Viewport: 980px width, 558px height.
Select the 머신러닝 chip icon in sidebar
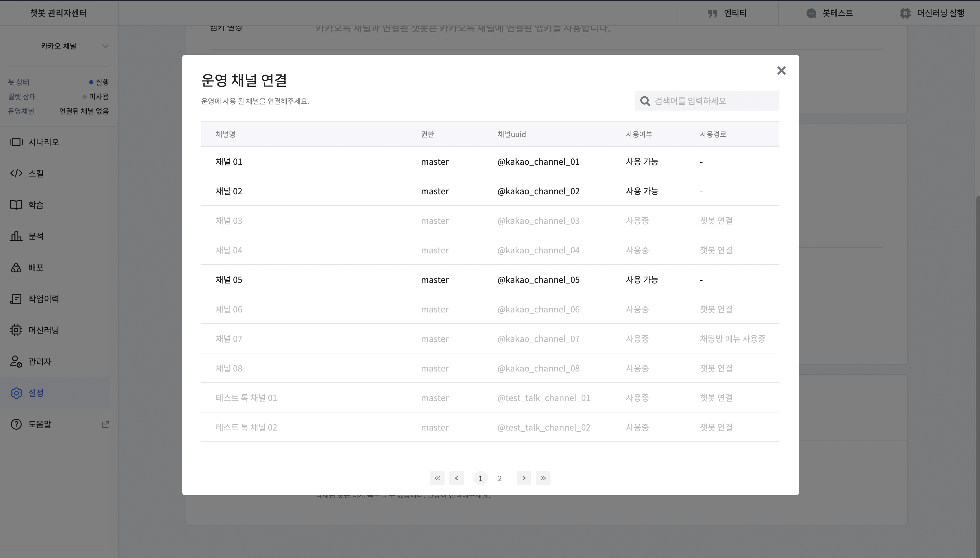[x=16, y=330]
